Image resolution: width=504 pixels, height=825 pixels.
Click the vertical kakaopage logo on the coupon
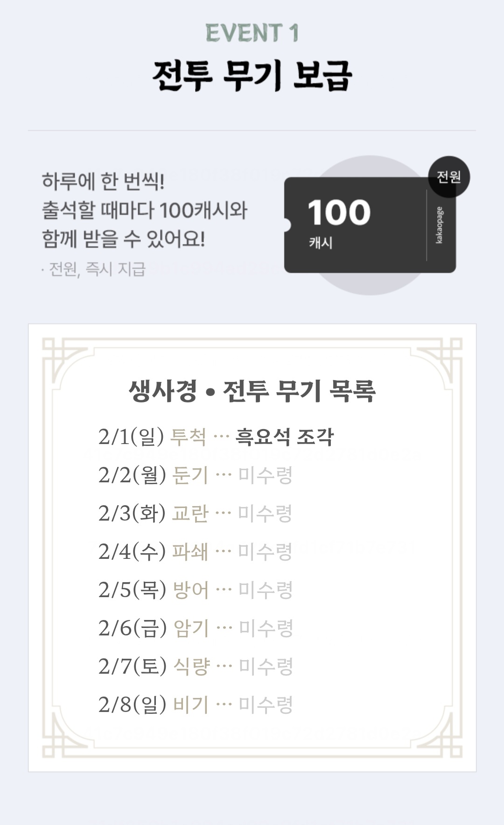click(440, 225)
